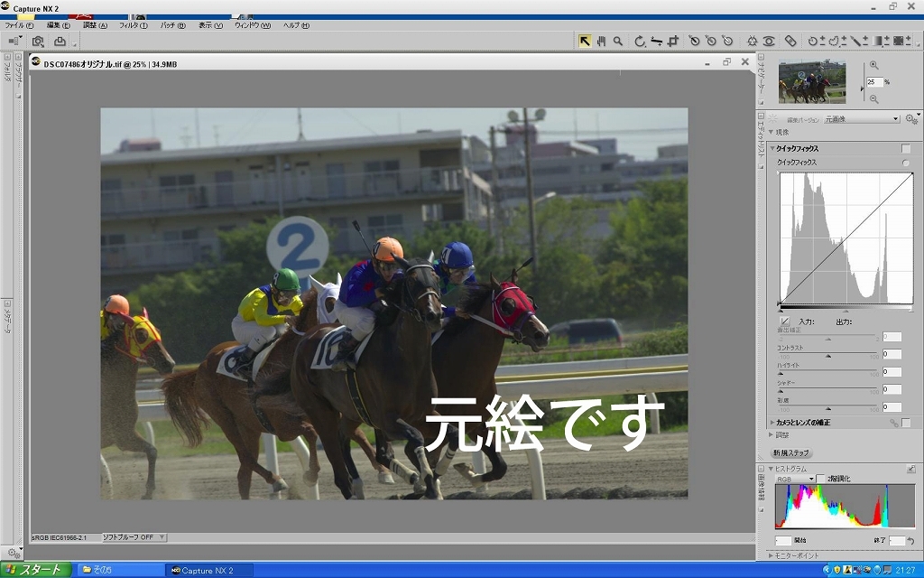Click the curve anchor point button
924x578 pixels.
point(784,322)
